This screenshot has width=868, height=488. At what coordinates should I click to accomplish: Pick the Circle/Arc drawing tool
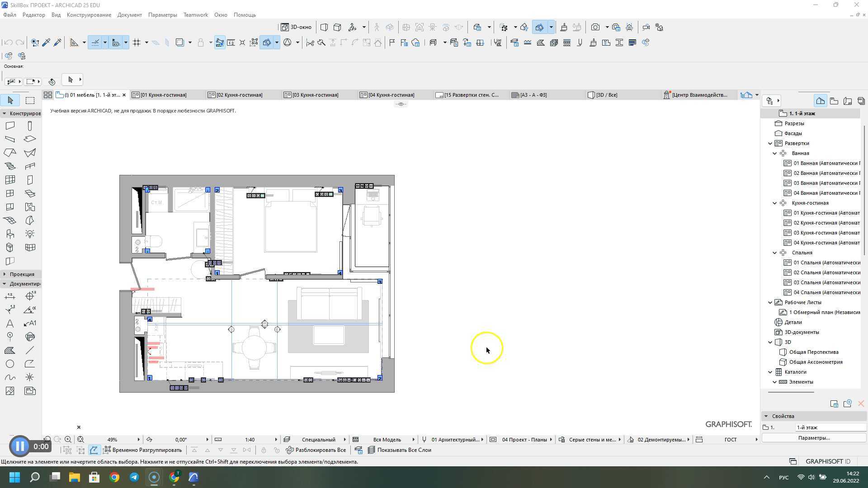coord(10,364)
